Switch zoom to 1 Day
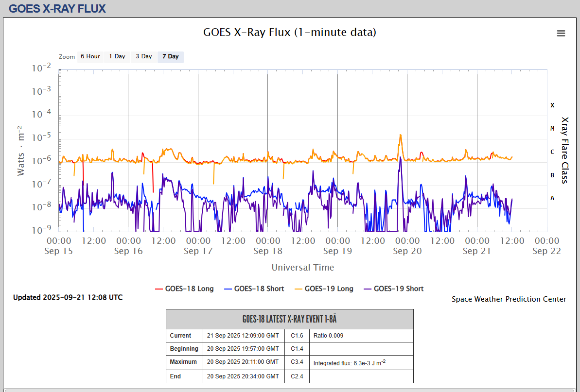The width and height of the screenshot is (580, 392). click(117, 56)
